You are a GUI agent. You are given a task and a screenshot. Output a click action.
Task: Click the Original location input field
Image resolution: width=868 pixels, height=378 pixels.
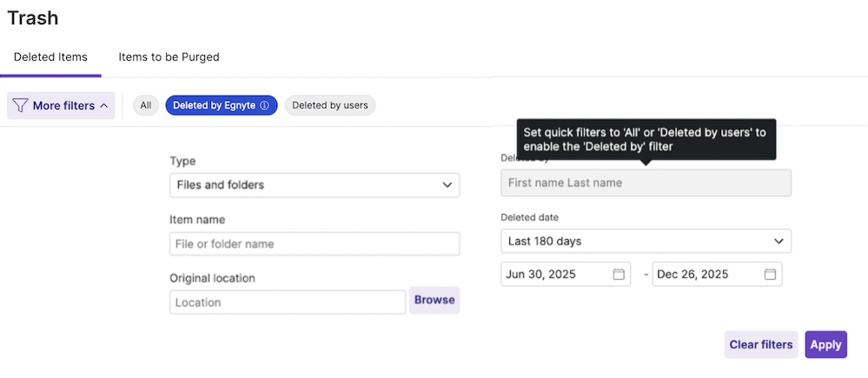[x=288, y=302]
